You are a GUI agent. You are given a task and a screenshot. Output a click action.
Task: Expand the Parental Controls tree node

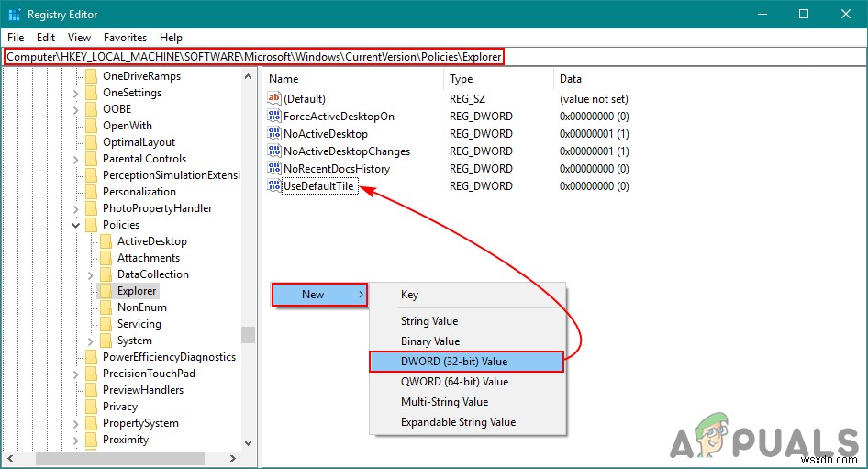point(76,160)
